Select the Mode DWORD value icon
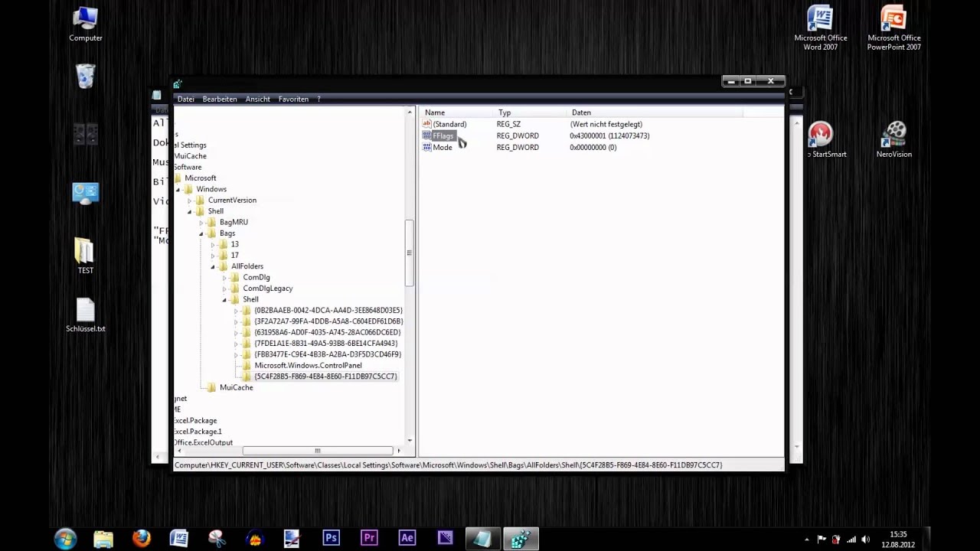The height and width of the screenshot is (551, 980). click(x=426, y=148)
